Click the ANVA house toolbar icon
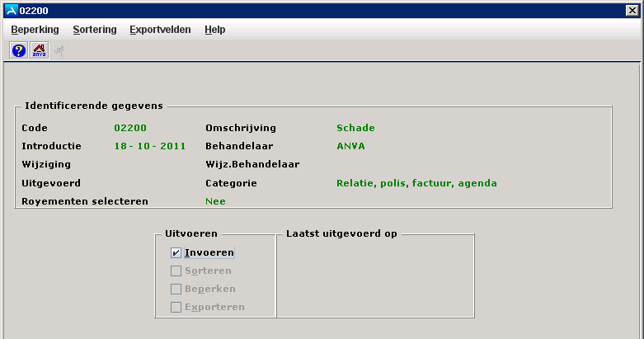 39,50
